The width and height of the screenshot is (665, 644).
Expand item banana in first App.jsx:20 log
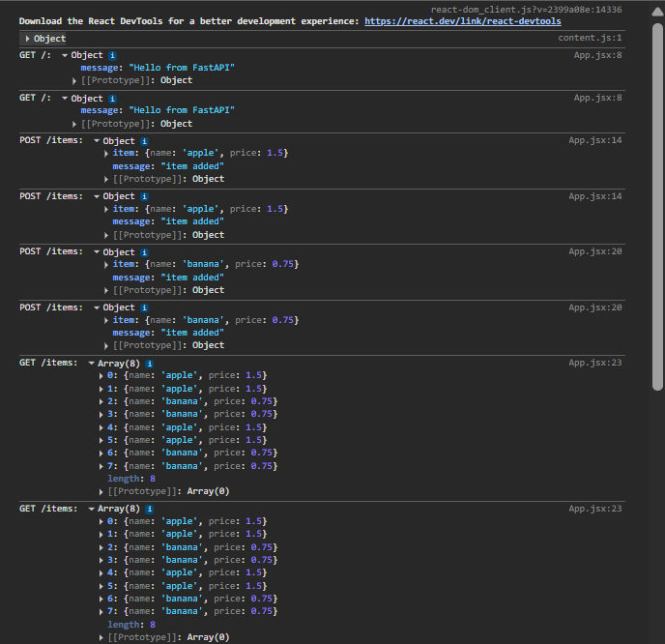106,265
